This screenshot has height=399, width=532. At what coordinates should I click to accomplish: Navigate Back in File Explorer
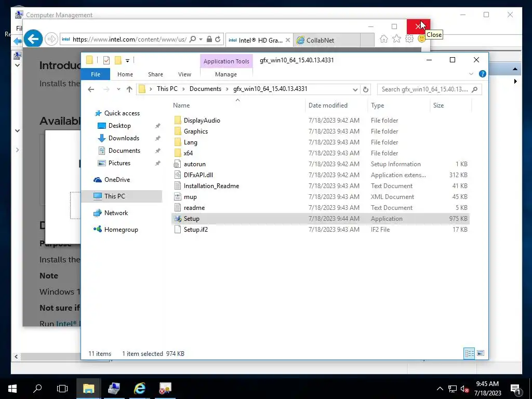[90, 89]
